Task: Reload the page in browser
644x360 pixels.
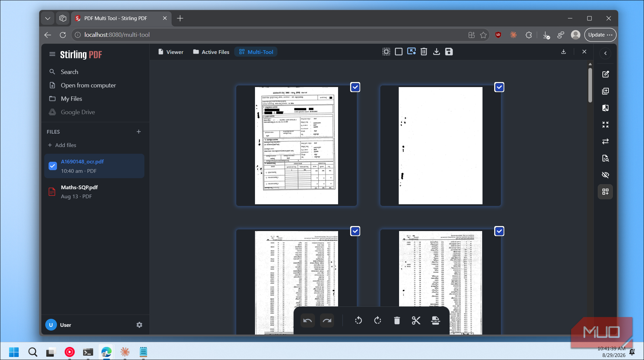Action: point(63,35)
